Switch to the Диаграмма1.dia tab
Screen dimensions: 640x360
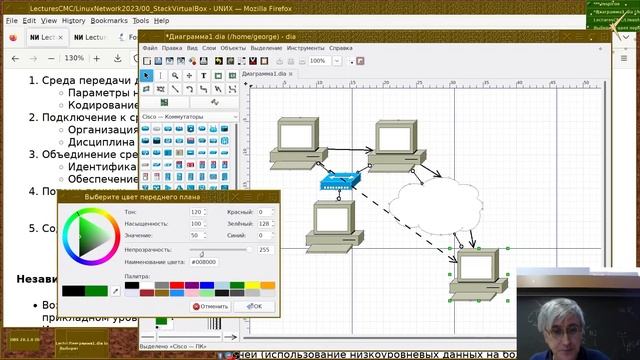click(264, 74)
